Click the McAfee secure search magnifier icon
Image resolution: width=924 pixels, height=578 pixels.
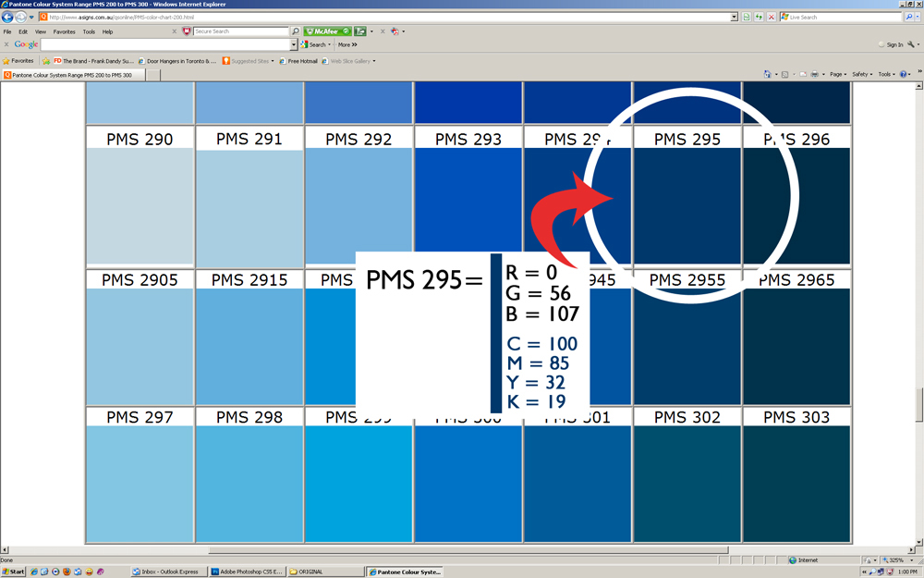click(x=296, y=31)
